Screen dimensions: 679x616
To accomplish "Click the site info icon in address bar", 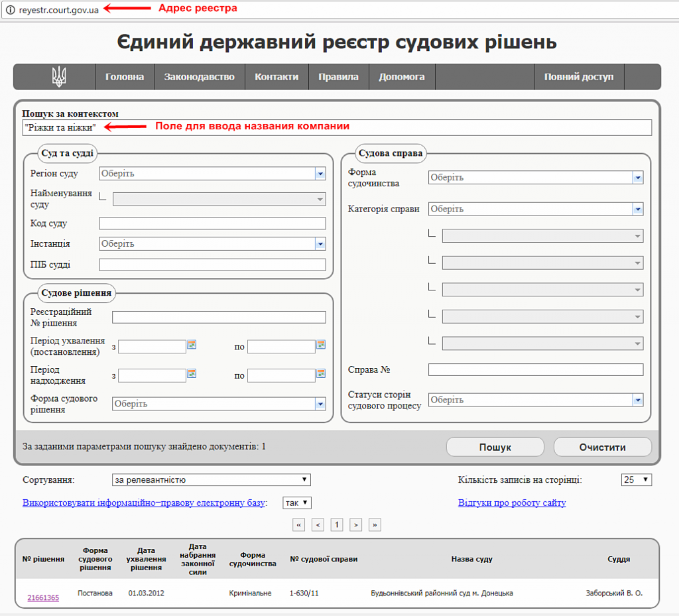I will pyautogui.click(x=10, y=9).
